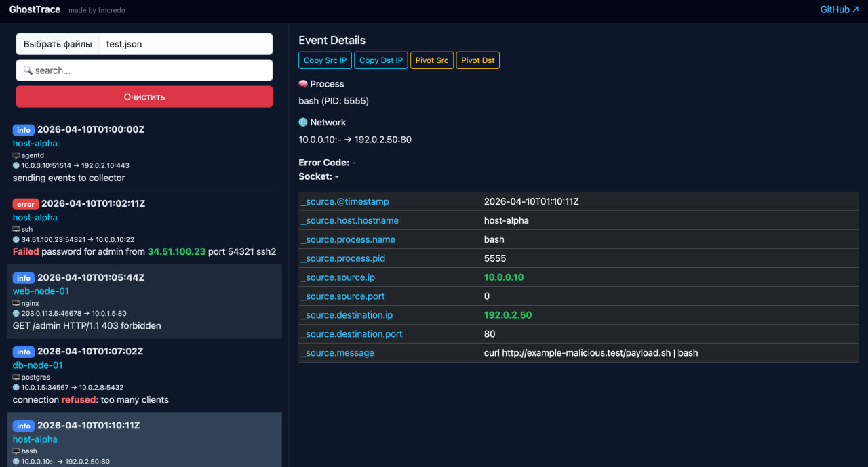Pivot on destination via Pivot Dst
The height and width of the screenshot is (467, 868).
tap(478, 60)
